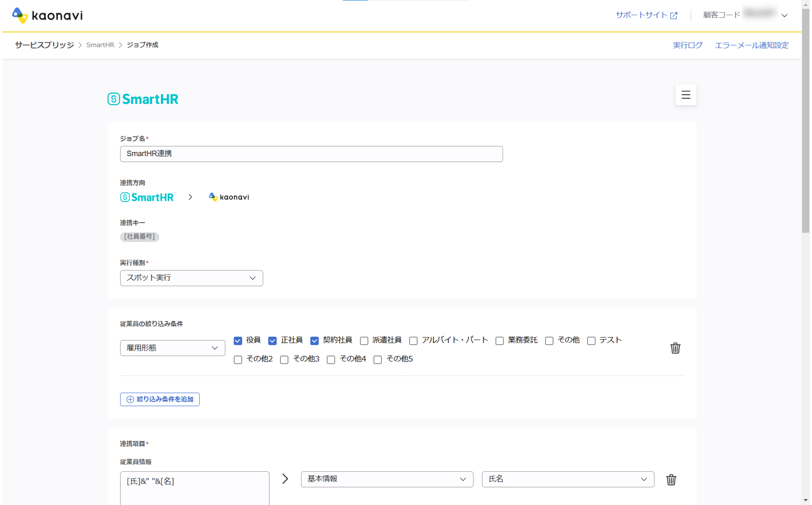This screenshot has height=505, width=812.
Task: Click plus icon in 絞り込み条件を追加
Action: click(x=130, y=399)
